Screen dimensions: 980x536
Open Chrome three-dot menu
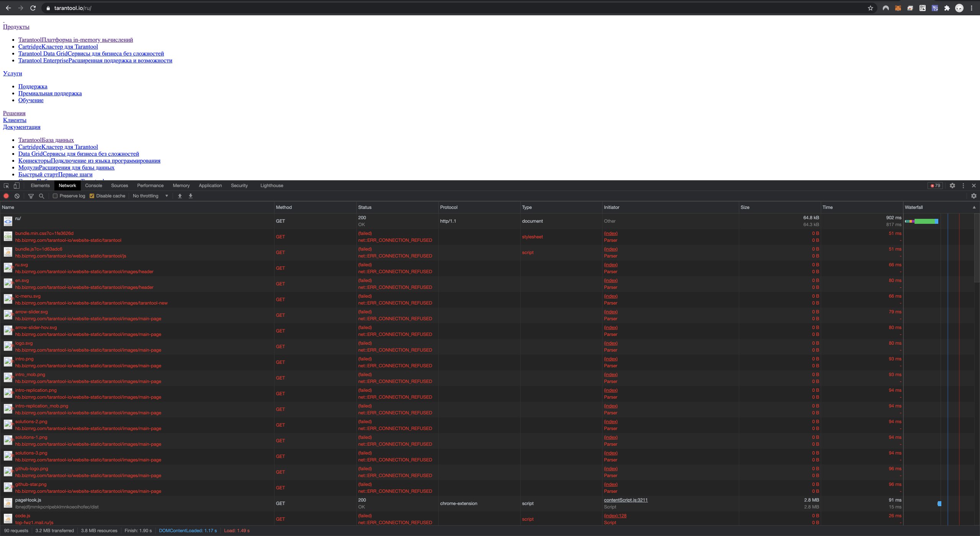tap(972, 8)
